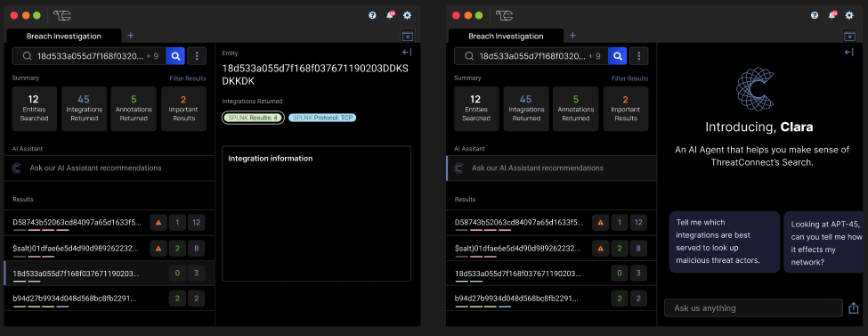Open 2 Important Results card, right window
Image resolution: width=868 pixels, height=336 pixels.
tap(625, 109)
